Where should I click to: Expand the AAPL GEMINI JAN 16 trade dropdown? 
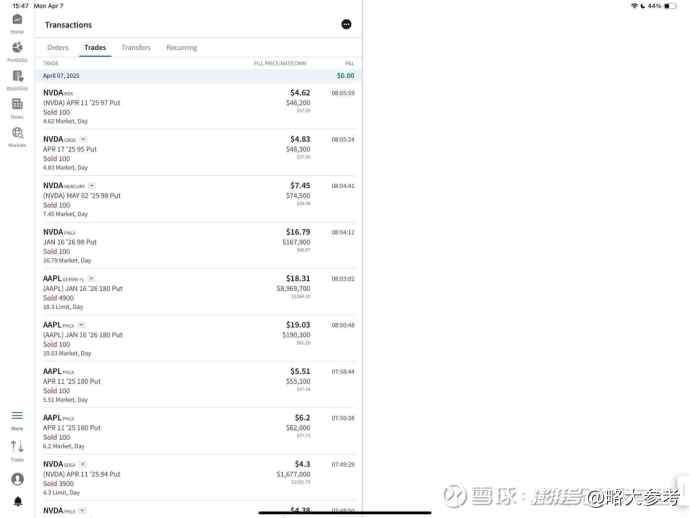(x=91, y=279)
